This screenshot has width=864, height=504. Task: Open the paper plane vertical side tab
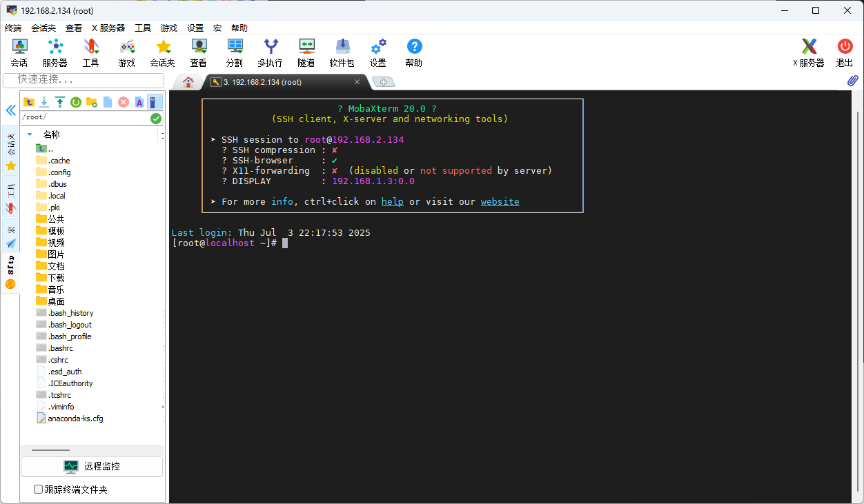10,234
